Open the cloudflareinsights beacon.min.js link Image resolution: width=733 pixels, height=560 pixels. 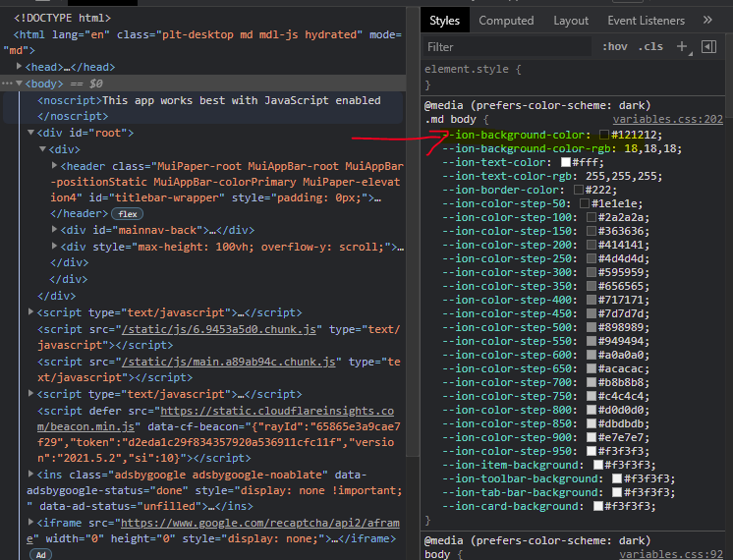click(215, 419)
